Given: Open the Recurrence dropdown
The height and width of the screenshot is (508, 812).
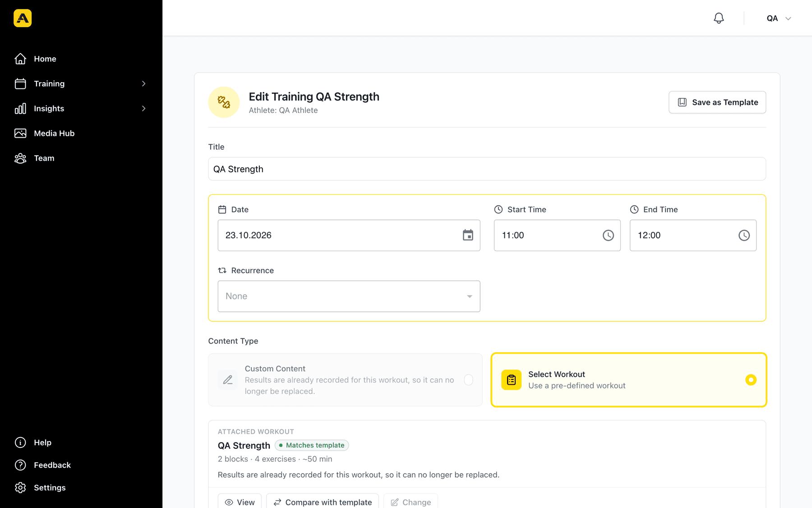Looking at the screenshot, I should (x=349, y=296).
